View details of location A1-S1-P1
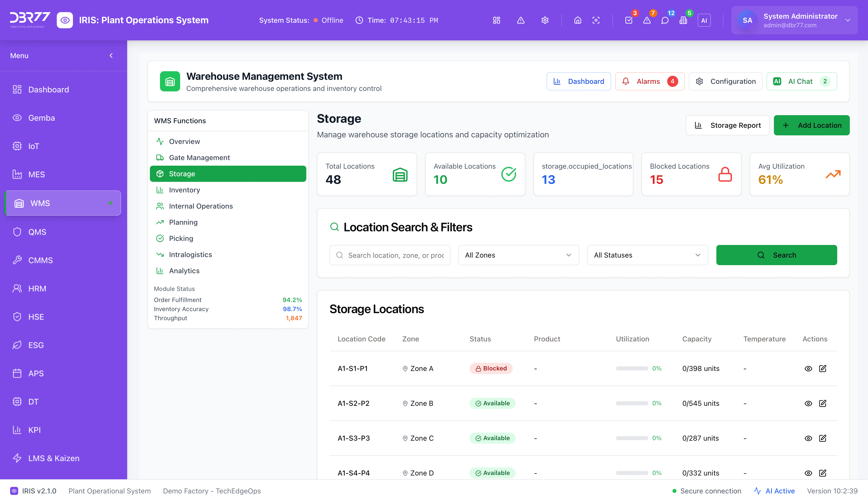The width and height of the screenshot is (868, 501). pos(808,368)
